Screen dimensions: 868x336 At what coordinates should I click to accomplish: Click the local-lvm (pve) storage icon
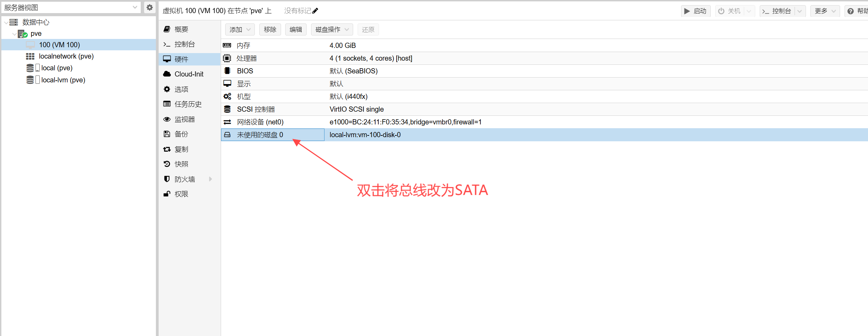tap(30, 80)
